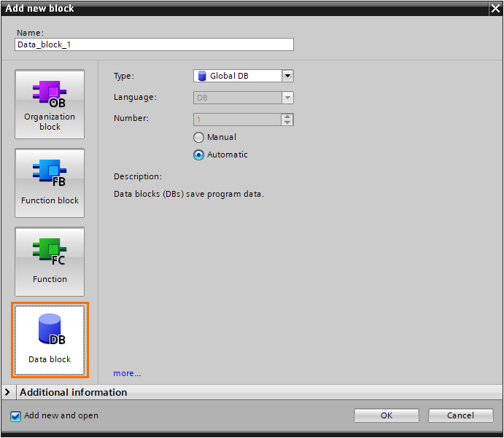Select the Organization block (OB) type
Viewport: 504px width, 438px height.
pyautogui.click(x=50, y=104)
